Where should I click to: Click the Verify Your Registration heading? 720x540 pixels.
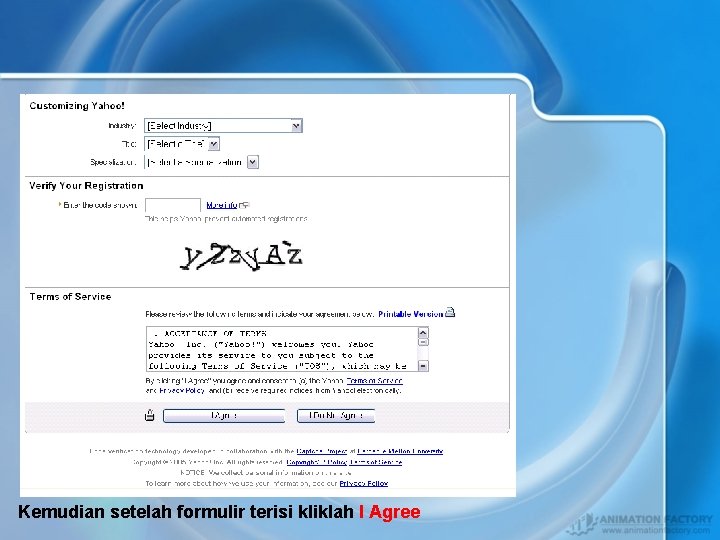[x=86, y=186]
